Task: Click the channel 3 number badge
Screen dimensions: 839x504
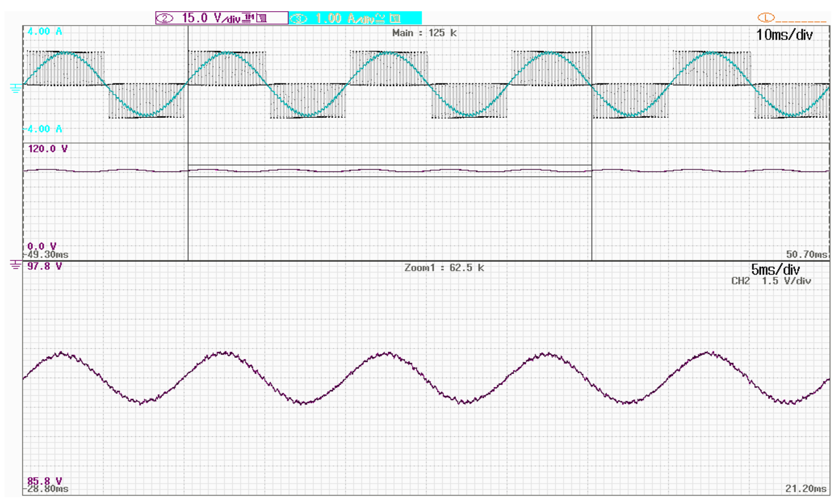Action: [299, 19]
